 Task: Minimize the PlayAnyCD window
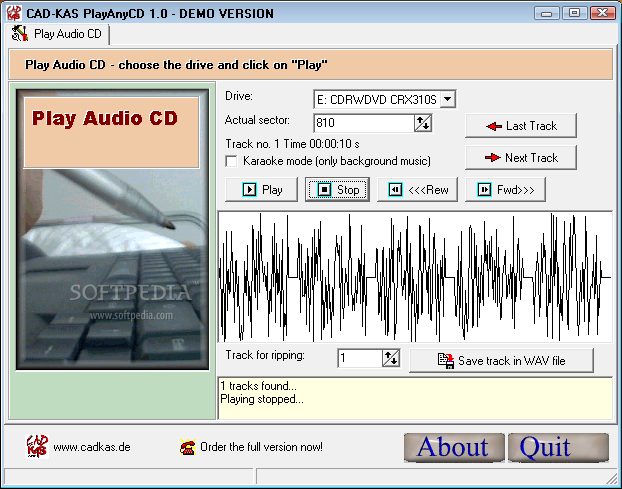547,13
